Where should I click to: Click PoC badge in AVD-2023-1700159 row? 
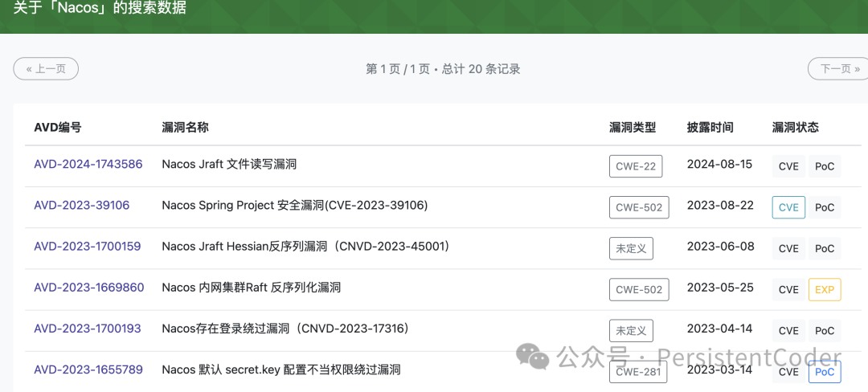(825, 248)
